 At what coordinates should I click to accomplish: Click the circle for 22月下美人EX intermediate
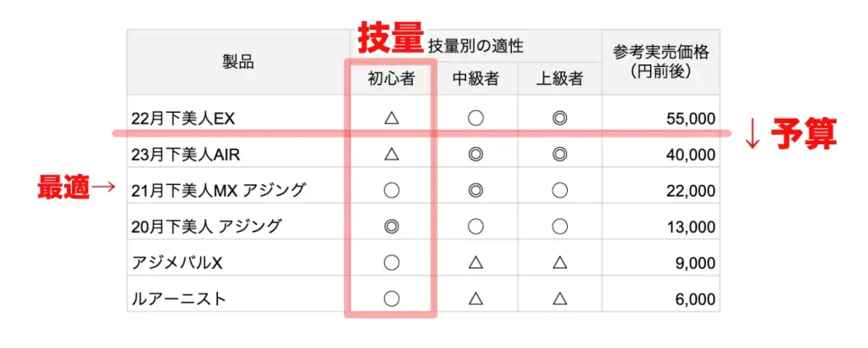coord(476,118)
